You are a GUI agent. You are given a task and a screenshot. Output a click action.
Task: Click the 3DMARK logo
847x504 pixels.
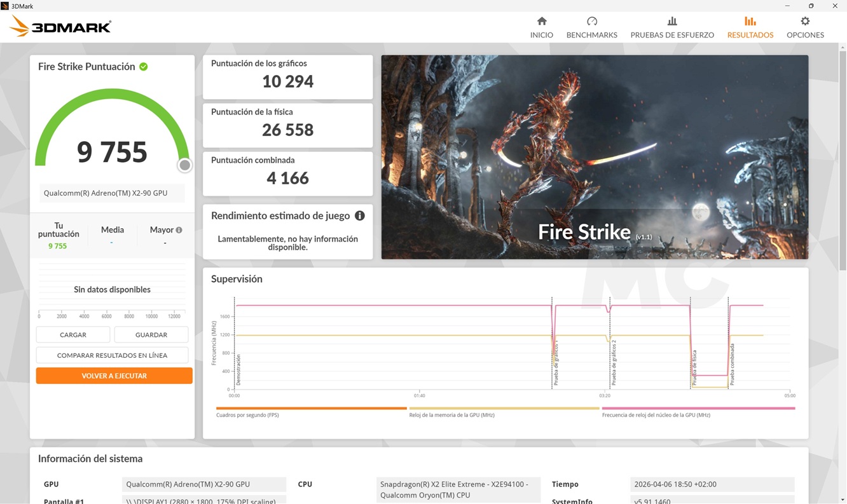pos(59,25)
